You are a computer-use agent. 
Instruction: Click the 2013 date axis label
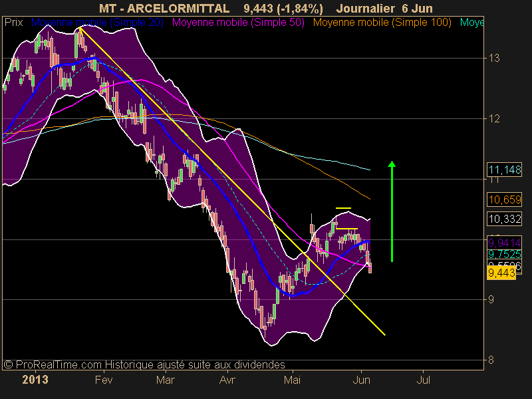point(35,379)
